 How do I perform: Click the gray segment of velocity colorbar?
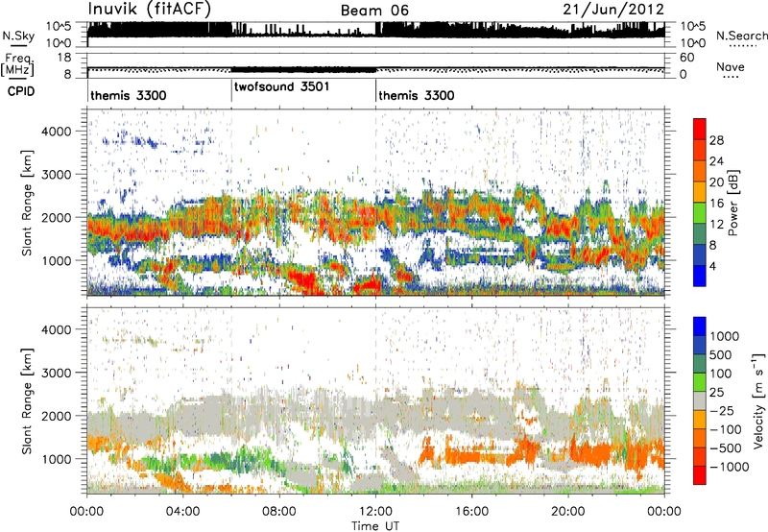click(x=700, y=400)
